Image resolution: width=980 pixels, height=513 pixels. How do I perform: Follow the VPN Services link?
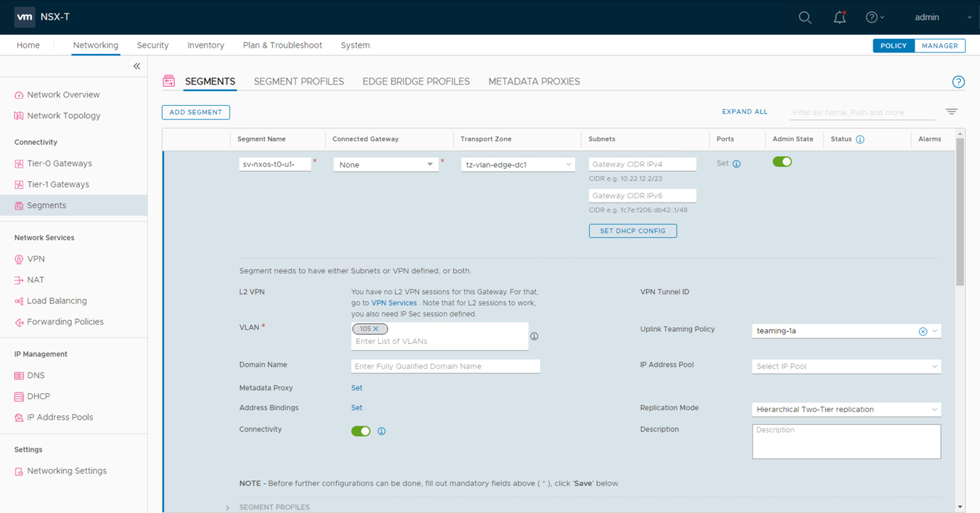pos(394,303)
